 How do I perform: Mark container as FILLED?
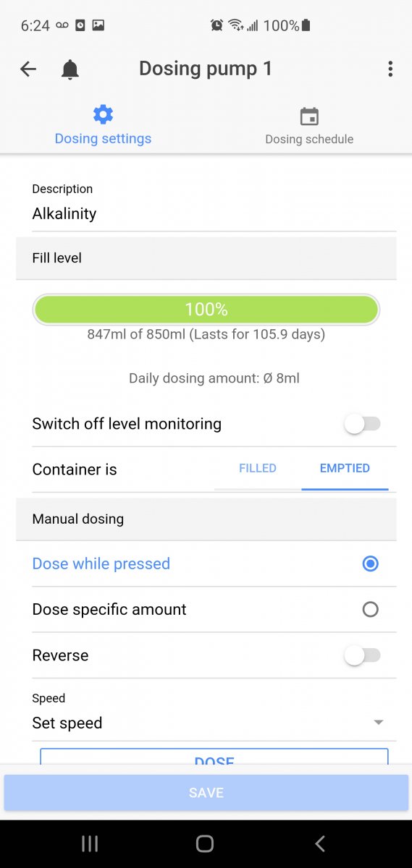tap(258, 468)
